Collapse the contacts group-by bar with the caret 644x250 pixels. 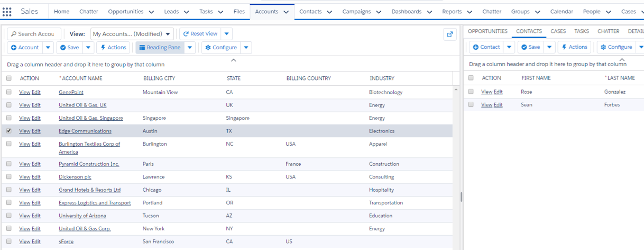pyautogui.click(x=622, y=59)
